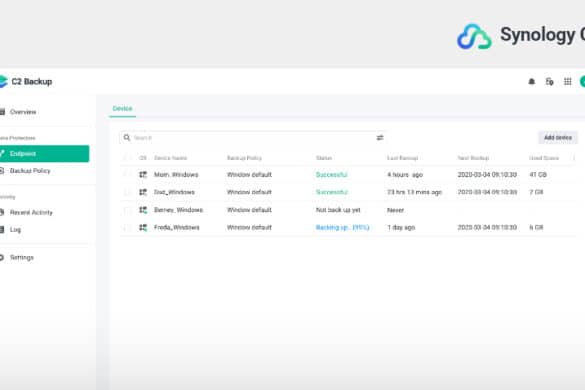Open Log in the sidebar

point(44,230)
